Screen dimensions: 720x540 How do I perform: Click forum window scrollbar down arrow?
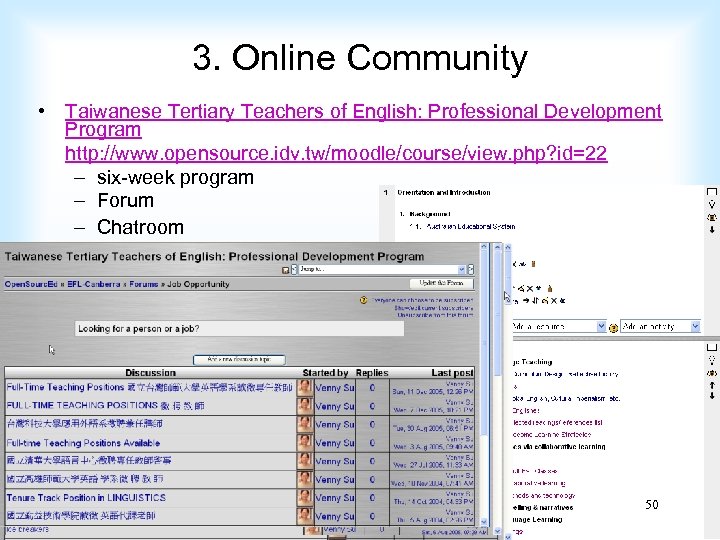click(x=484, y=522)
